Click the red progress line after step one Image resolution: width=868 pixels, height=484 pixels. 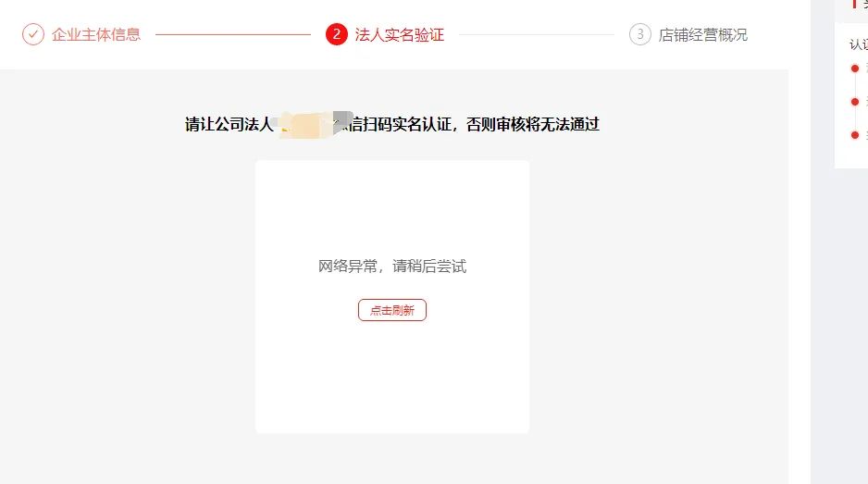click(233, 34)
